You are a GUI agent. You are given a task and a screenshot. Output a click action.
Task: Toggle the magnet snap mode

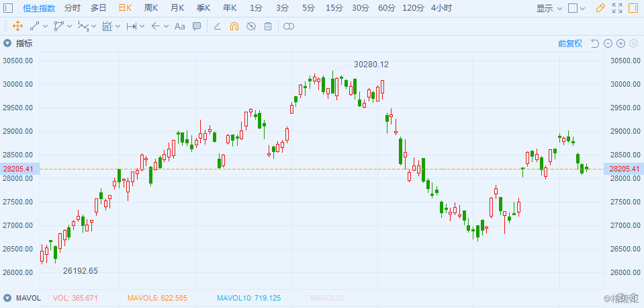(234, 26)
